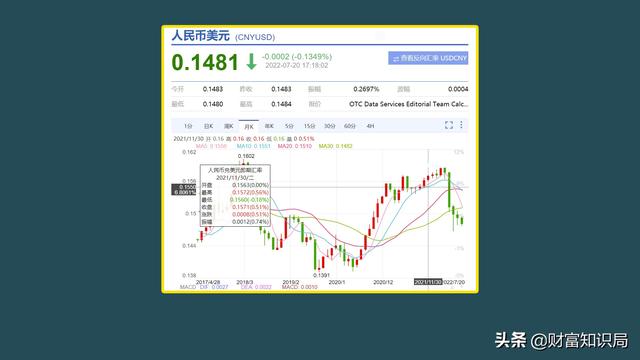Click the 人民币美元 title heading

tap(200, 36)
